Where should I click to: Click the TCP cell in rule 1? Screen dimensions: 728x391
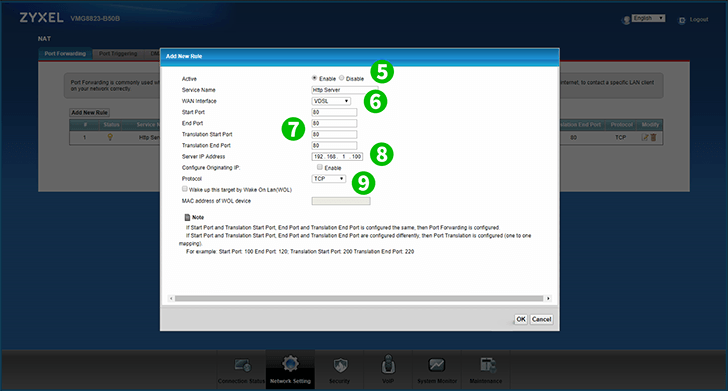point(621,137)
